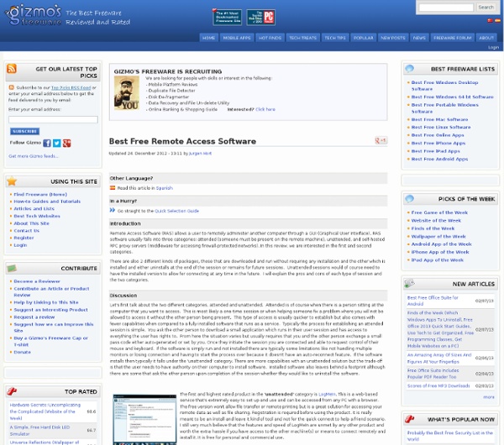Open the New Posts menu item
Image resolution: width=504 pixels, height=445 pixels.
pos(393,38)
